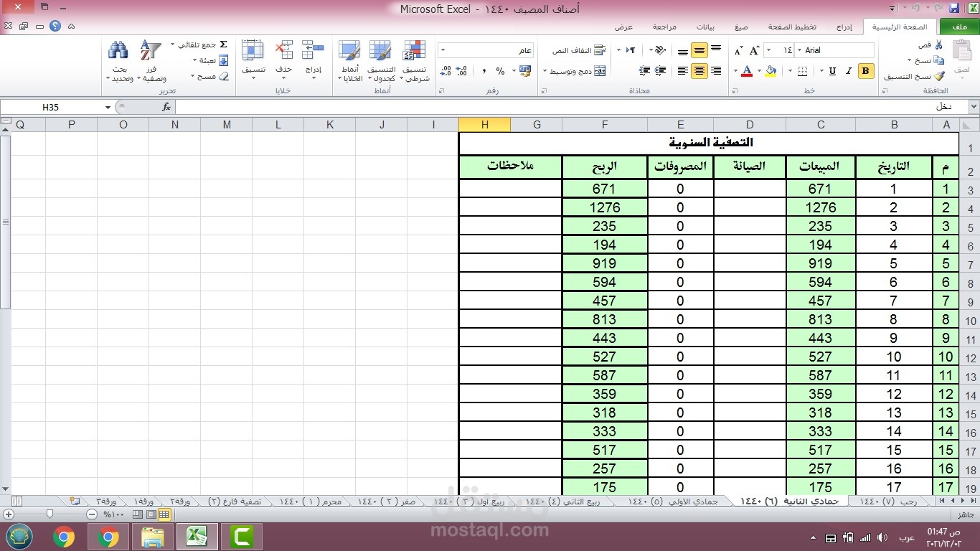Toggle Center horizontal alignment
The height and width of the screenshot is (551, 980).
(699, 70)
